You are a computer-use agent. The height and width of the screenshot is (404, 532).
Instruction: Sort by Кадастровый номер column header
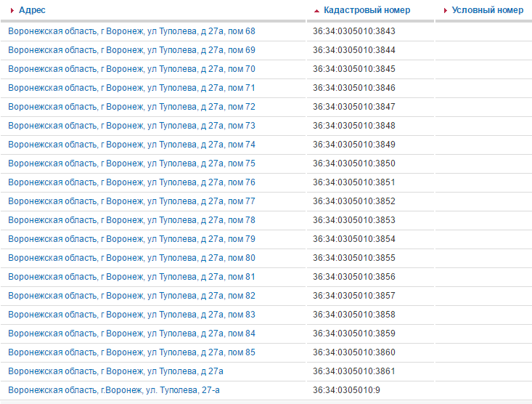[x=367, y=11]
